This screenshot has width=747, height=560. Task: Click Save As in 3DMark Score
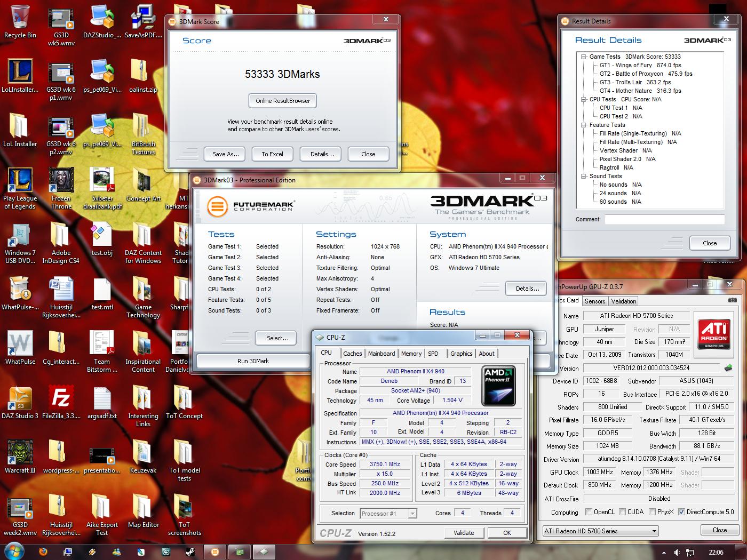(x=226, y=154)
